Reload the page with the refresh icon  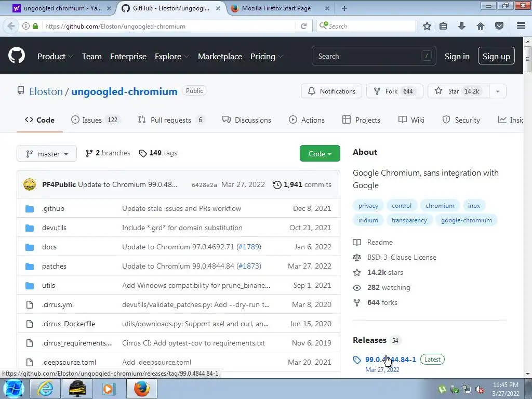303,26
